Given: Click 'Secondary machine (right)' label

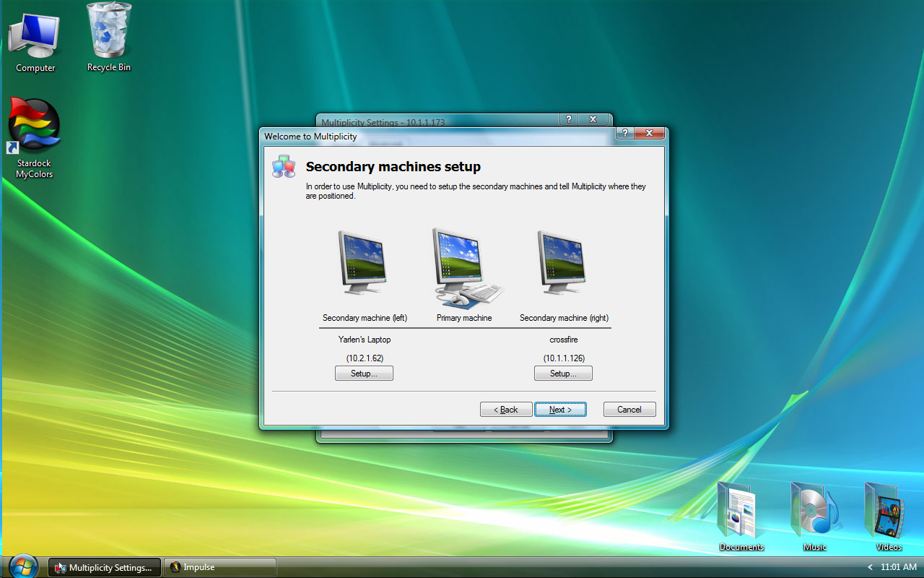Looking at the screenshot, I should (564, 318).
